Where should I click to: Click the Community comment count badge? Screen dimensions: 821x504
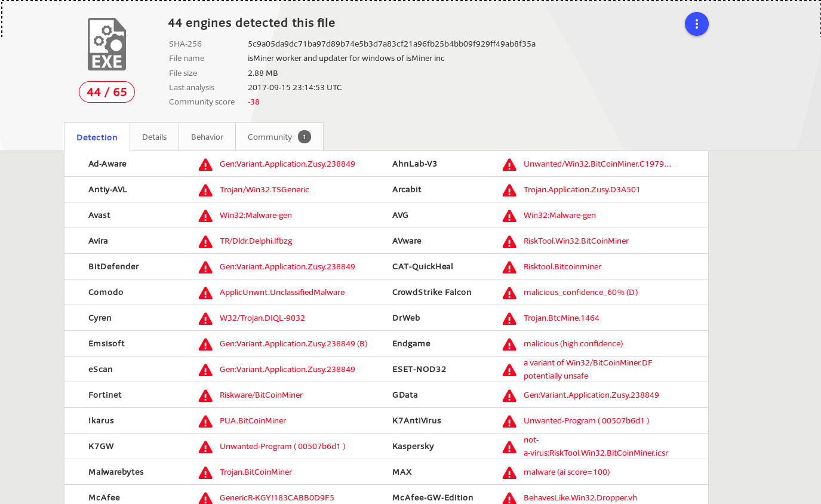click(x=305, y=137)
